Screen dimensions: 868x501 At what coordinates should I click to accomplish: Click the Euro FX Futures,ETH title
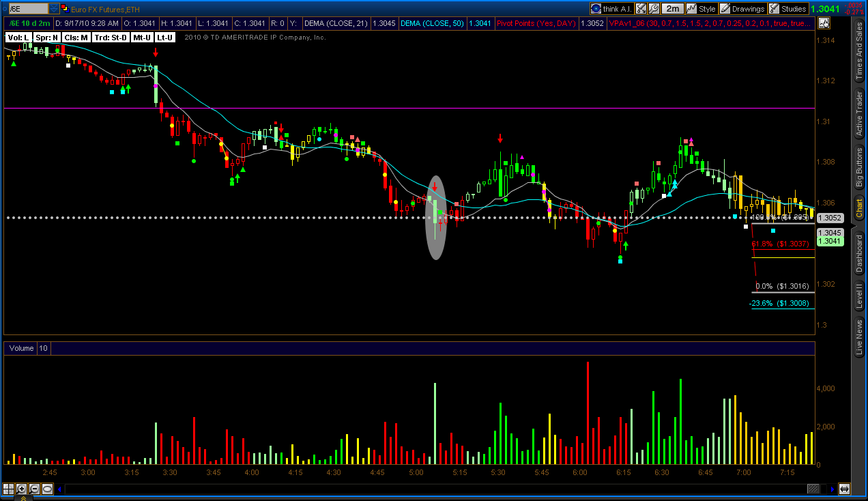click(105, 9)
